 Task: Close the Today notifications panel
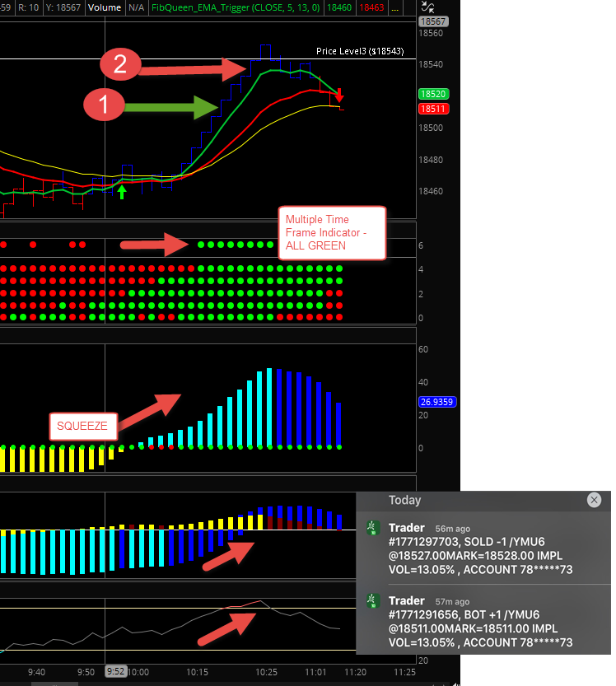(x=594, y=500)
